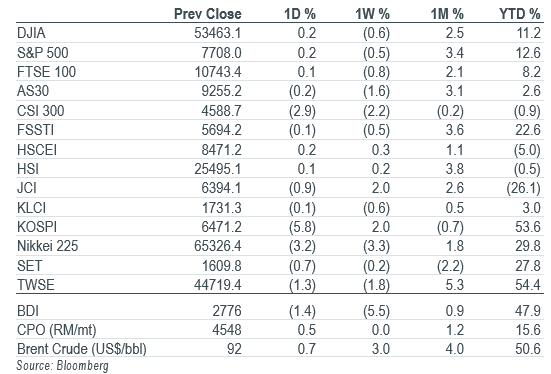Click the KLCI prev close 1731.3

pos(222,208)
